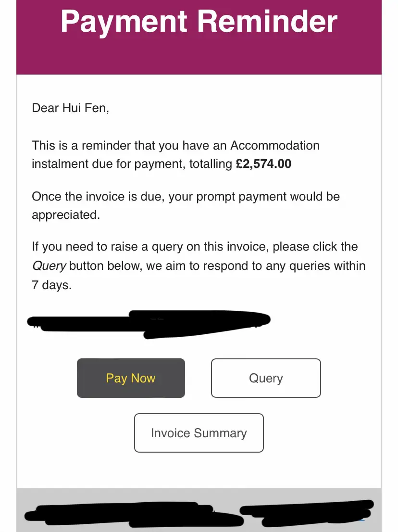Select the bold £2,574.00 amount
The image size is (398, 532).
tap(263, 164)
